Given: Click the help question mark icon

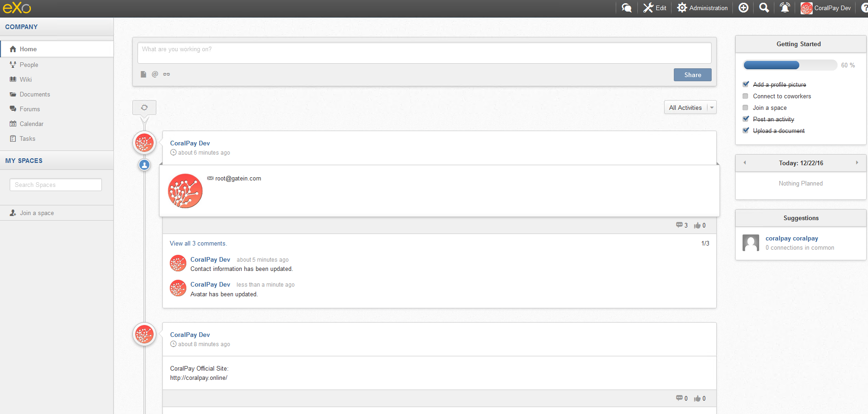Looking at the screenshot, I should tap(864, 8).
